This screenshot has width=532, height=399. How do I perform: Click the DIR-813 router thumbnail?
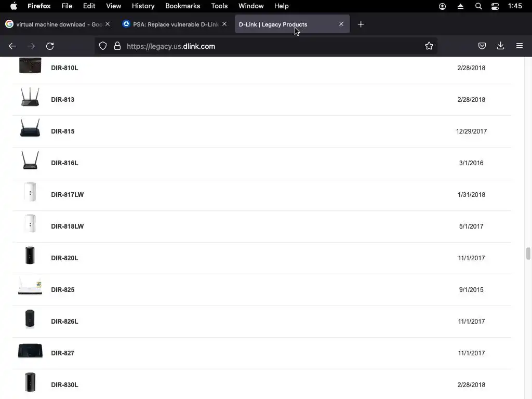tap(30, 97)
